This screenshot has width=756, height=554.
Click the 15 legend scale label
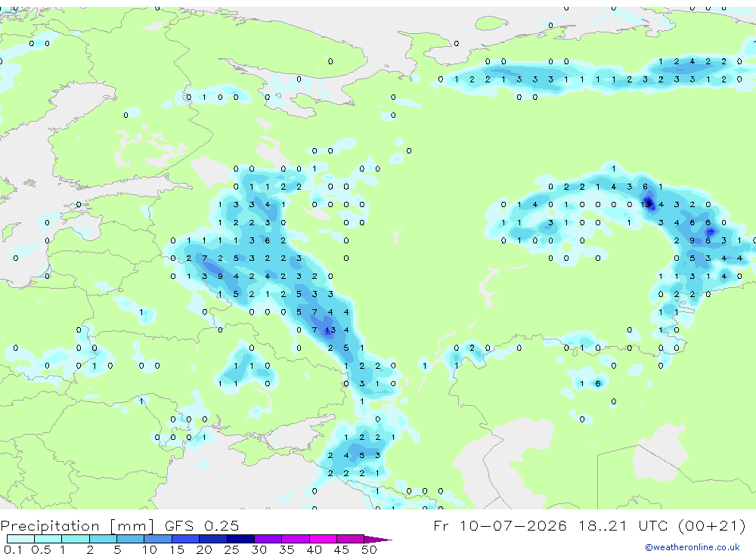pos(176,549)
